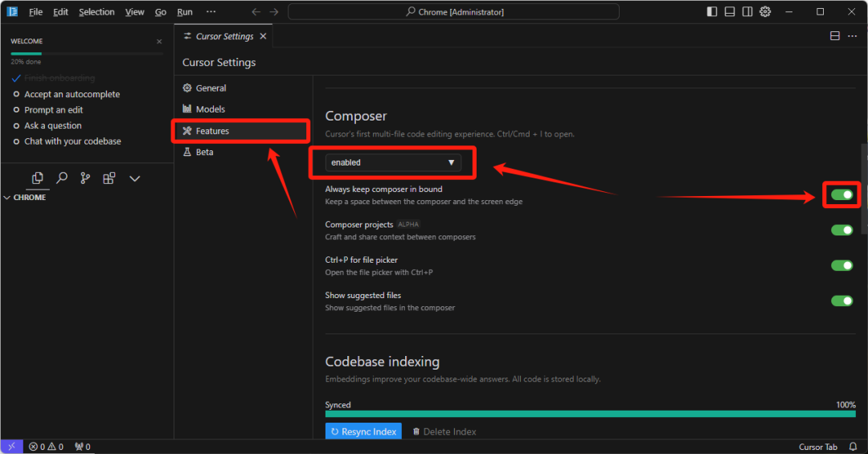Click the Synced status label

click(338, 405)
